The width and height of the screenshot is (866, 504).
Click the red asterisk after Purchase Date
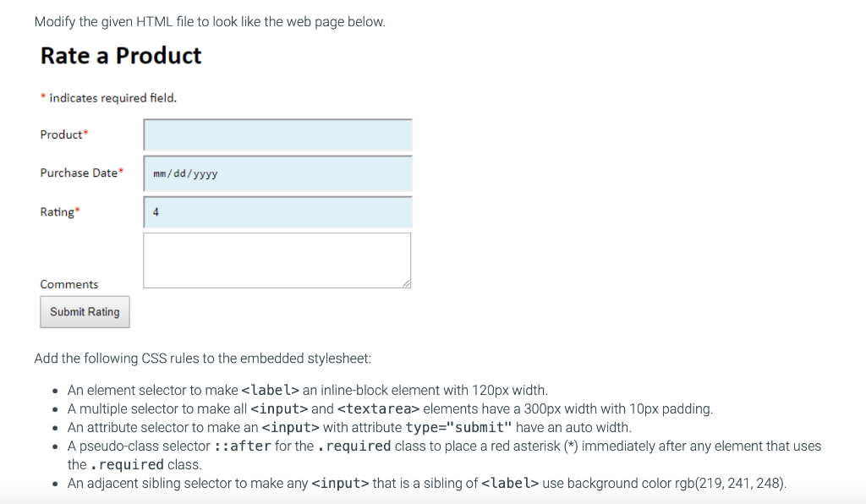click(121, 171)
